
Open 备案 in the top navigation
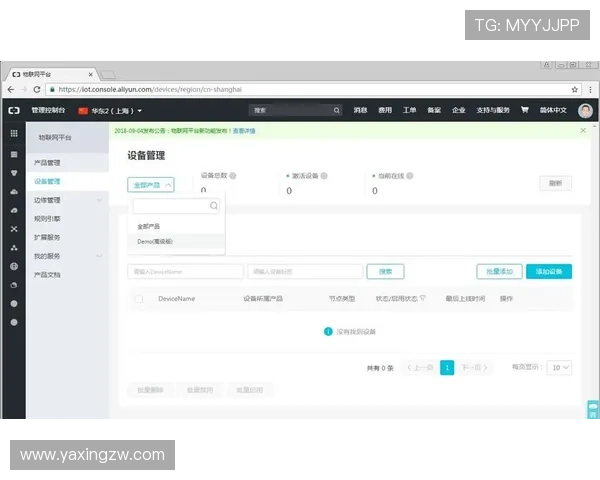pos(434,110)
